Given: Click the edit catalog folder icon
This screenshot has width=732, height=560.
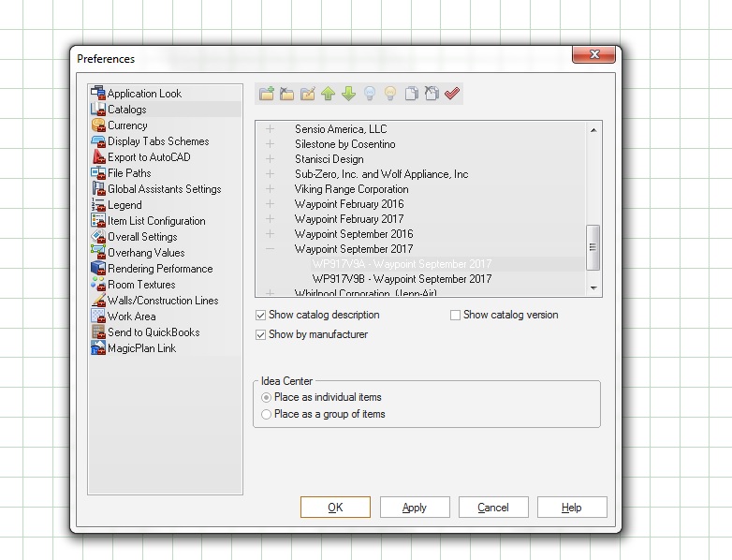Looking at the screenshot, I should [307, 94].
